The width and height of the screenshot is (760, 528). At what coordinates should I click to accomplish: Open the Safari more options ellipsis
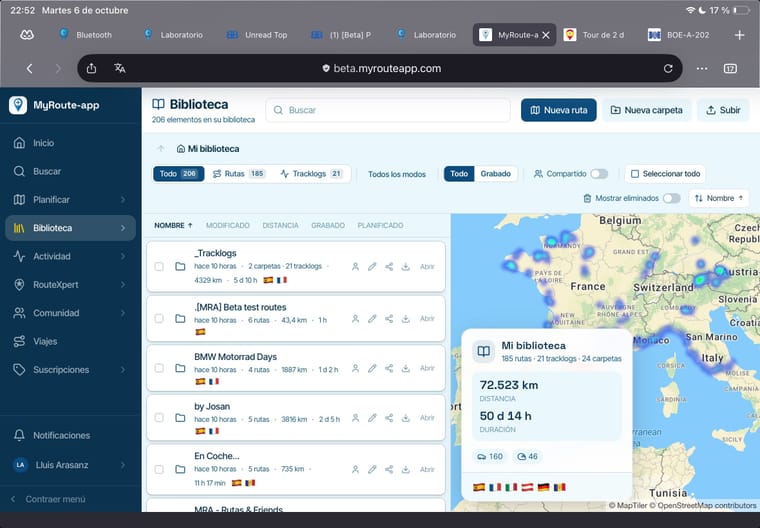coord(701,68)
